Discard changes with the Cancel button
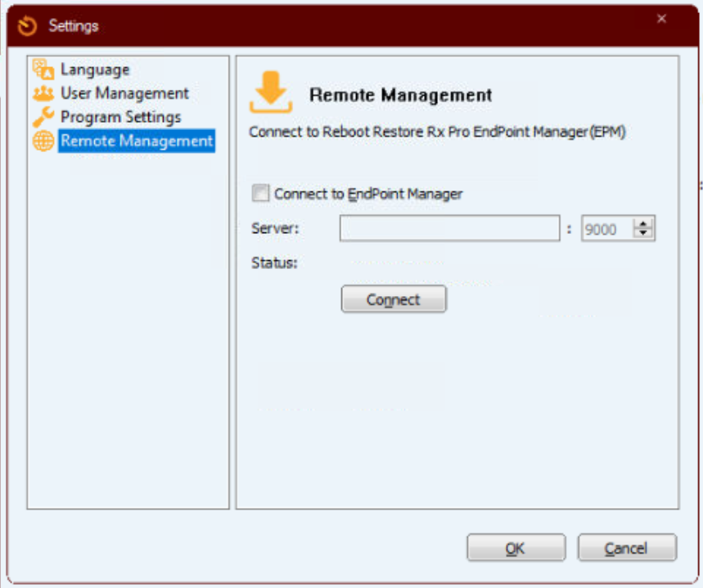This screenshot has height=588, width=703. pyautogui.click(x=627, y=547)
